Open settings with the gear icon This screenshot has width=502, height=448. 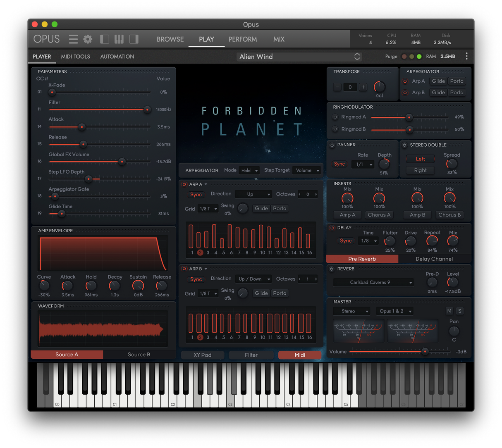pos(88,39)
